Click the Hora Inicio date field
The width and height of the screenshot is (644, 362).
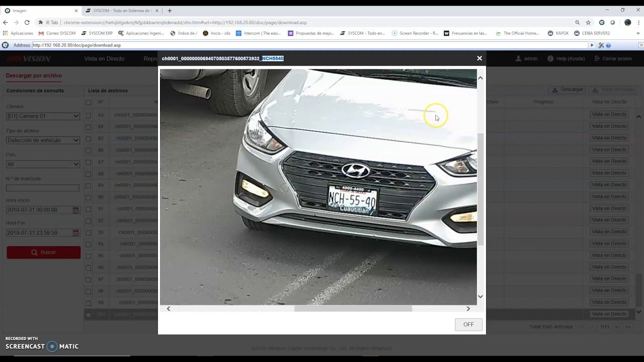pyautogui.click(x=39, y=210)
